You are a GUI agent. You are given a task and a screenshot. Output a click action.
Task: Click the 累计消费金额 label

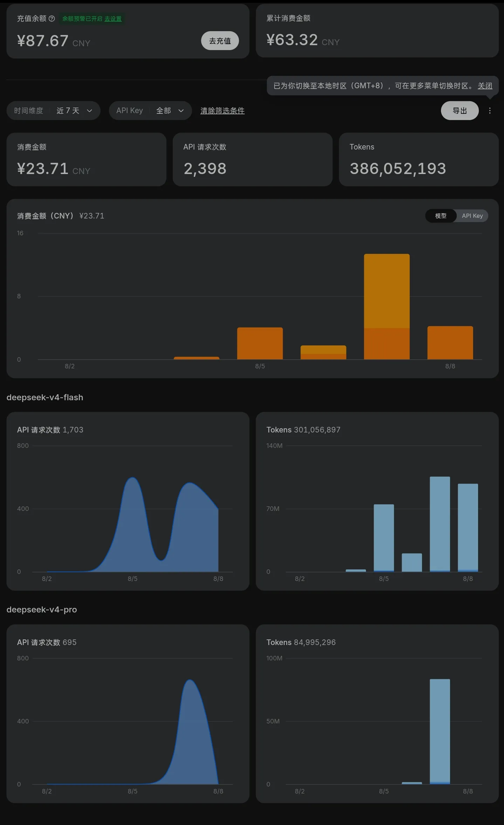tap(288, 18)
